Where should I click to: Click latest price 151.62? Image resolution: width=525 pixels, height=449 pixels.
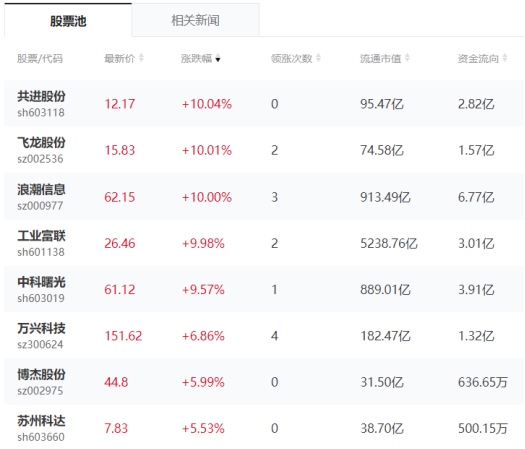[x=123, y=335]
